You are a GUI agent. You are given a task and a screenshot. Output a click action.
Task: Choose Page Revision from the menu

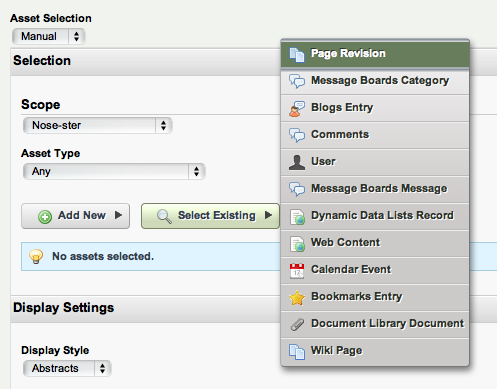point(375,54)
